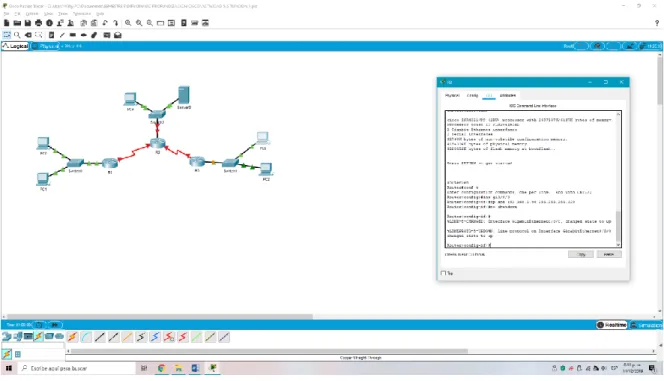The width and height of the screenshot is (664, 381).
Task: Click the Undo arrow in the toolbar
Action: (105, 23)
